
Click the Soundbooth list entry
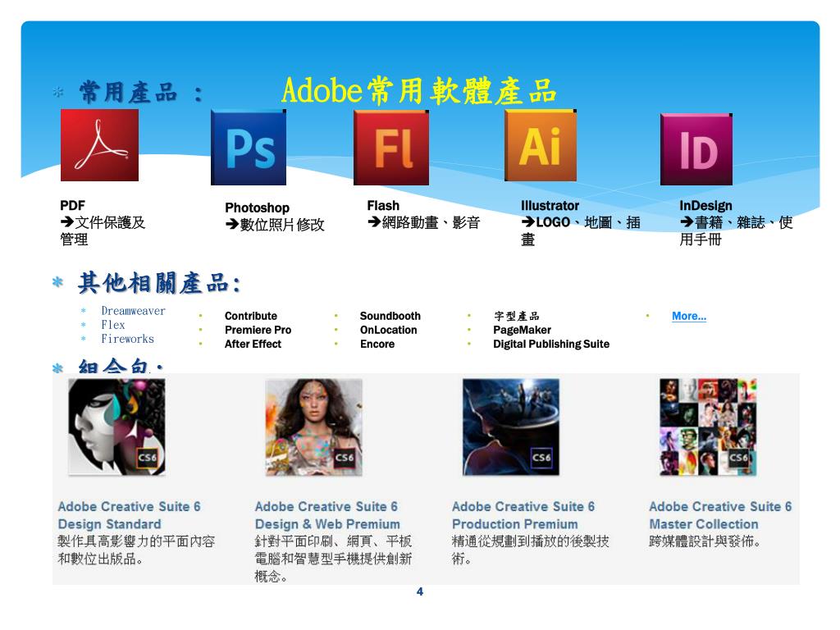coord(390,316)
